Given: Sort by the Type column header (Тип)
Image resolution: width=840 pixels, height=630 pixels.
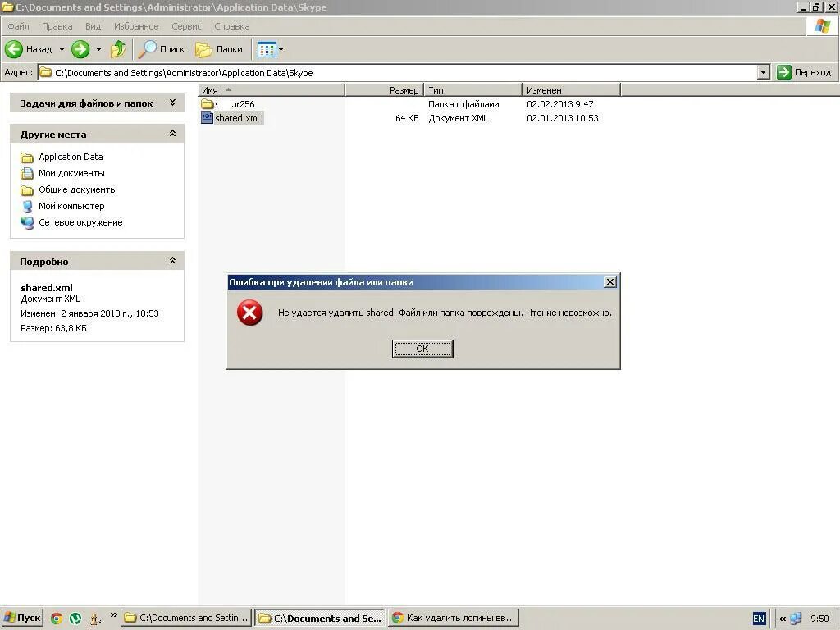Looking at the screenshot, I should click(473, 90).
